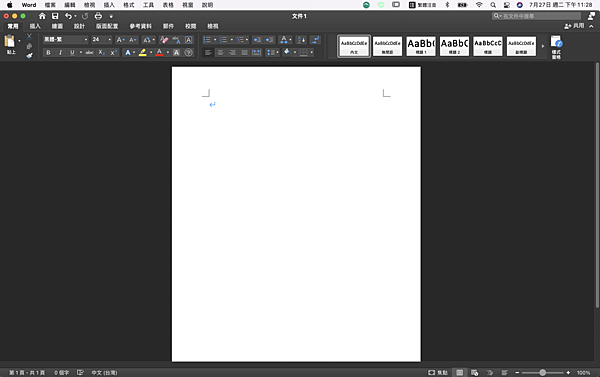Open the font size dropdown
This screenshot has height=377, width=600.
coord(109,40)
